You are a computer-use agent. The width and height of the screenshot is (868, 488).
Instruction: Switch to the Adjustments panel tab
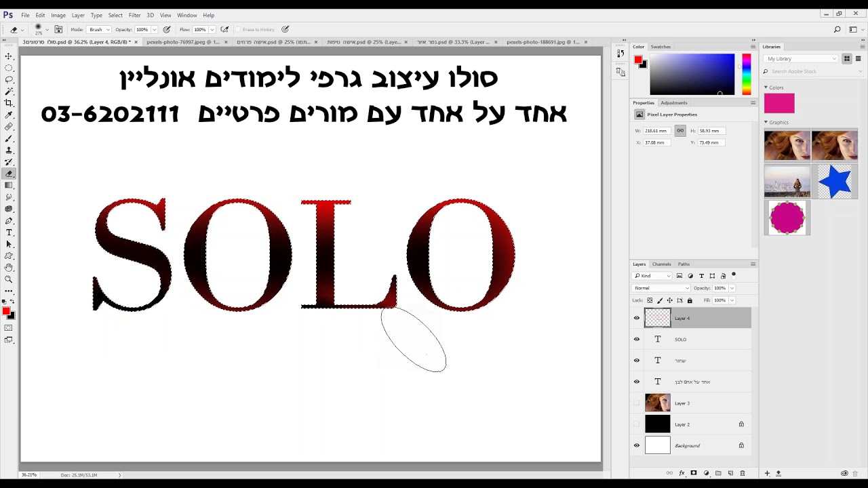pos(673,103)
